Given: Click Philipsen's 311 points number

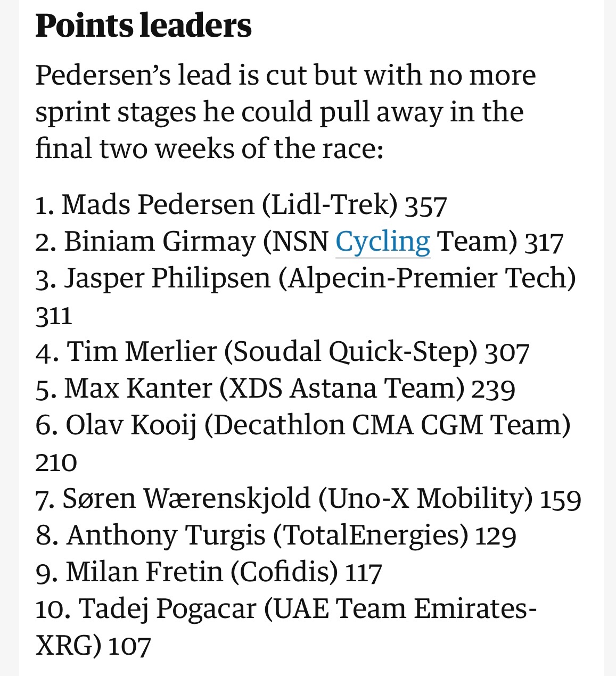Looking at the screenshot, I should tap(54, 316).
